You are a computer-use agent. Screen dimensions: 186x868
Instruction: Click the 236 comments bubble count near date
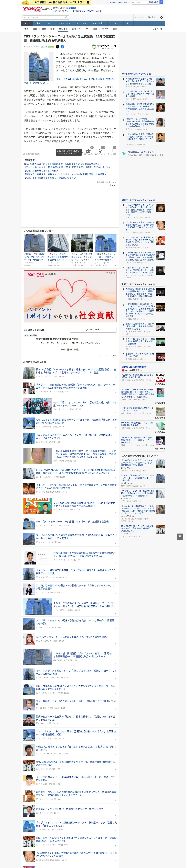pos(44,47)
